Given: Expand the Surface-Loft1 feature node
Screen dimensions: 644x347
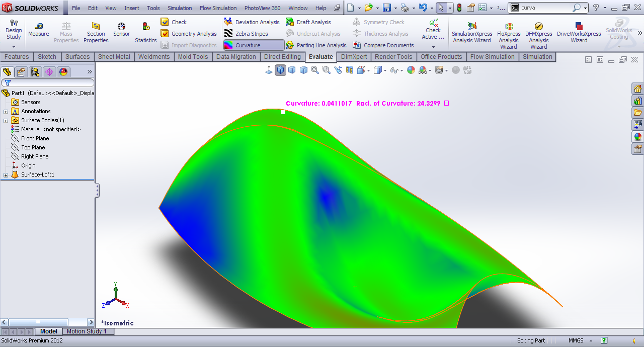Looking at the screenshot, I should [6, 175].
